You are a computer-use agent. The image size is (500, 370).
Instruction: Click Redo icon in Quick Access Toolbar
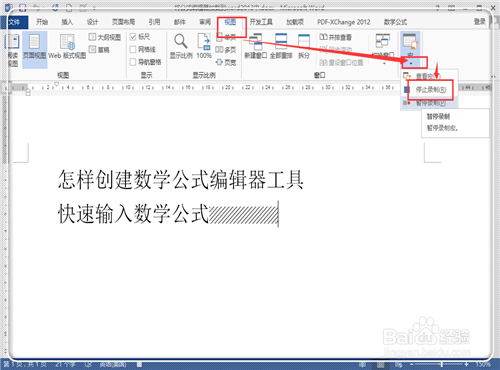[55, 7]
